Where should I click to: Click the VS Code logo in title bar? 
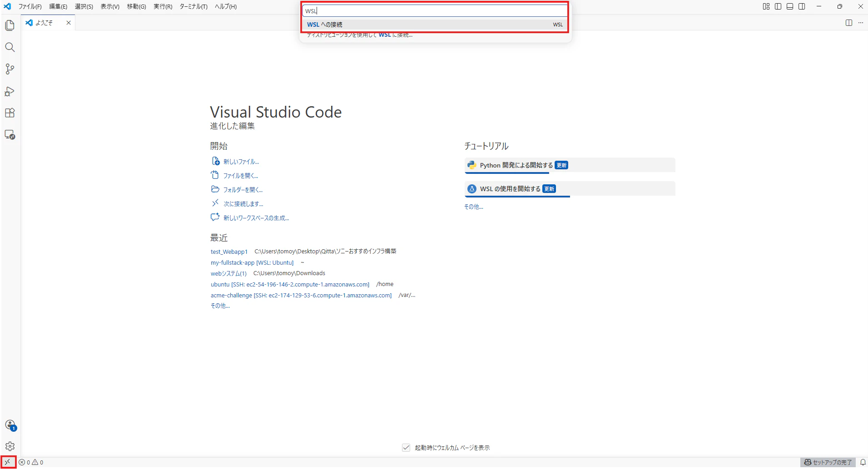[x=7, y=6]
